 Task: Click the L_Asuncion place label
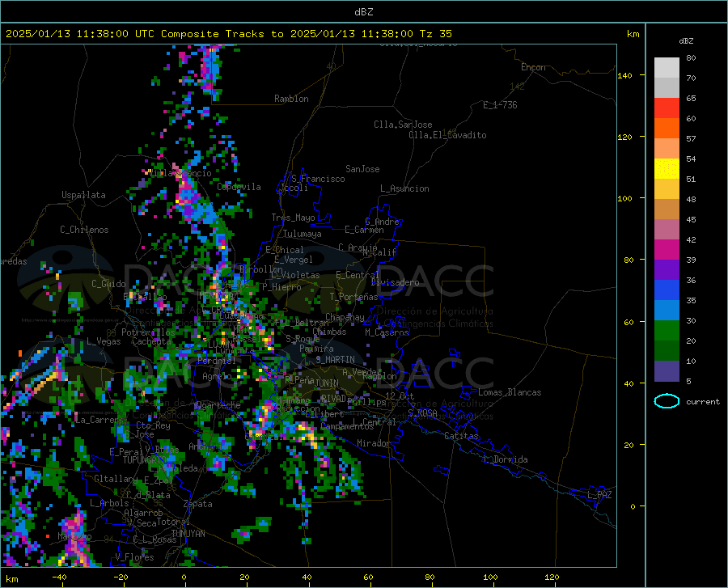405,188
